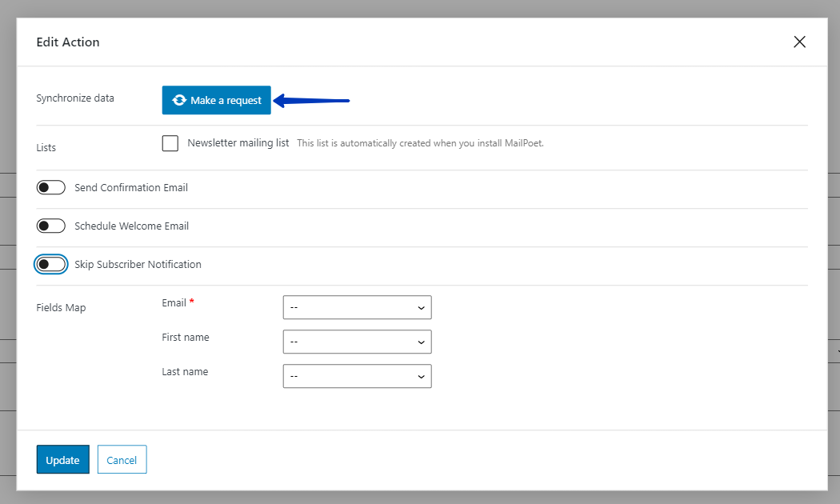Enable the Newsletter mailing list checkbox
The height and width of the screenshot is (504, 840).
[x=170, y=142]
